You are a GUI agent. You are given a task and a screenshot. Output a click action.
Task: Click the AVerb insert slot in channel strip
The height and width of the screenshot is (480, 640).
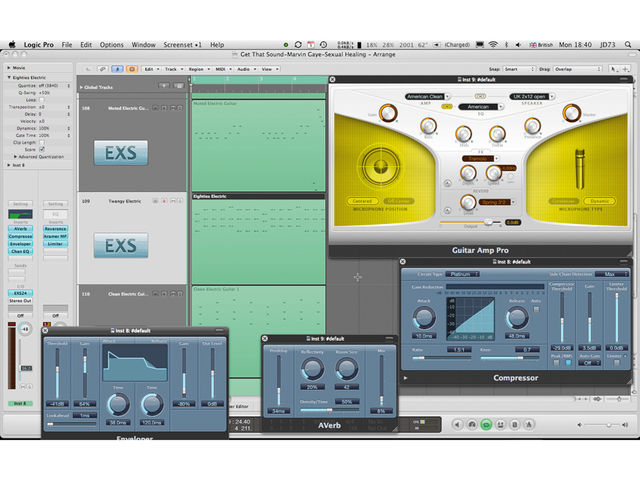pos(20,229)
